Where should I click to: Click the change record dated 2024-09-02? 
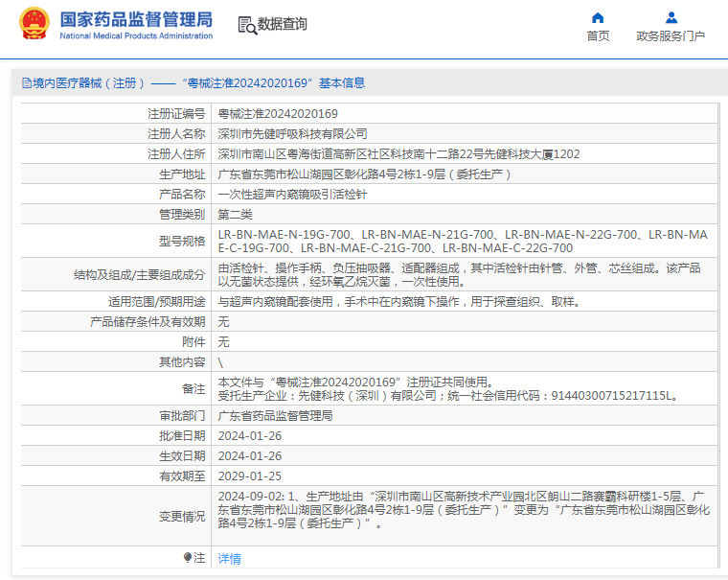pos(464,510)
